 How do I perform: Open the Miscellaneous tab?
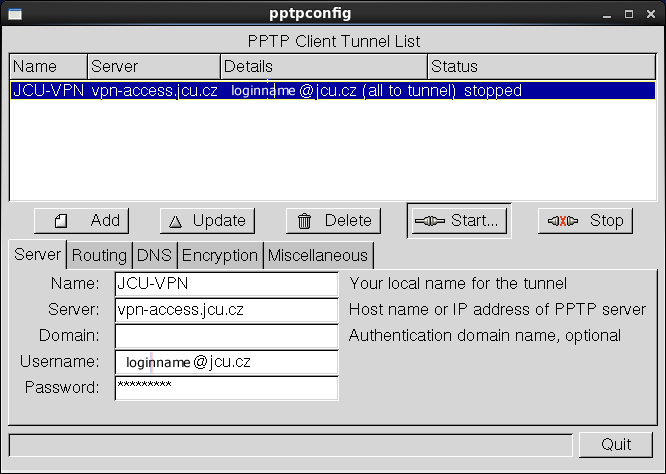tap(318, 255)
